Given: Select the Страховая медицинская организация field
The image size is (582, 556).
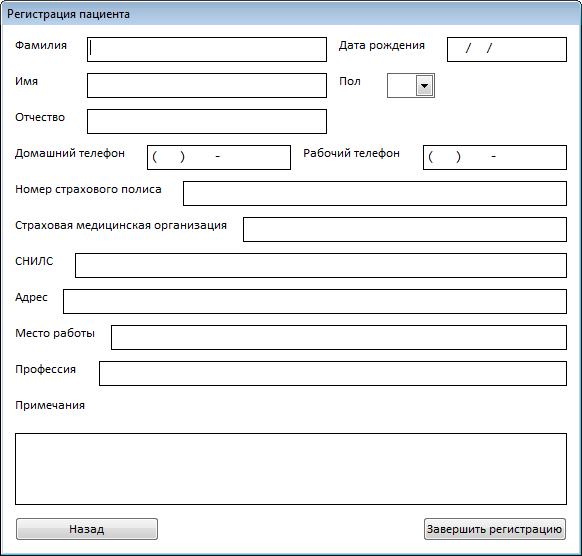Looking at the screenshot, I should coord(405,229).
